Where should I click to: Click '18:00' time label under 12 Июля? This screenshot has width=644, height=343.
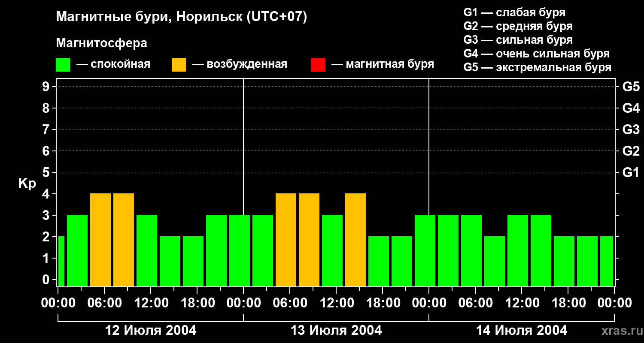pos(197,303)
